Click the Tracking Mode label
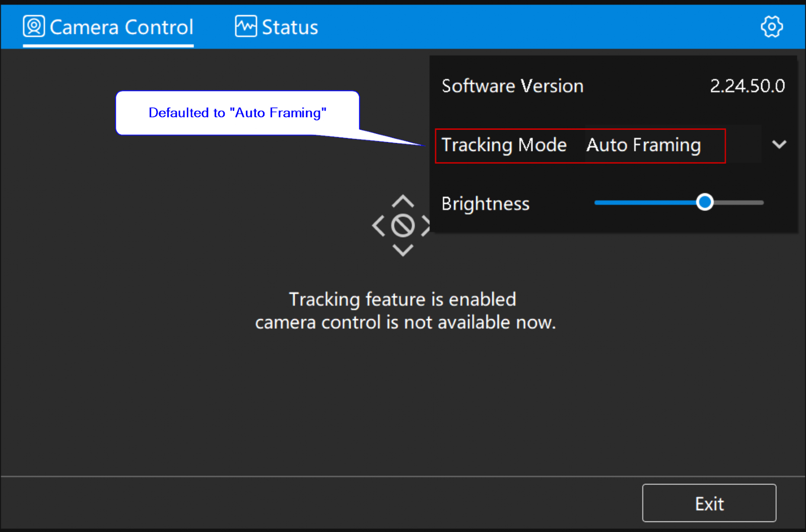The image size is (806, 532). pyautogui.click(x=504, y=145)
